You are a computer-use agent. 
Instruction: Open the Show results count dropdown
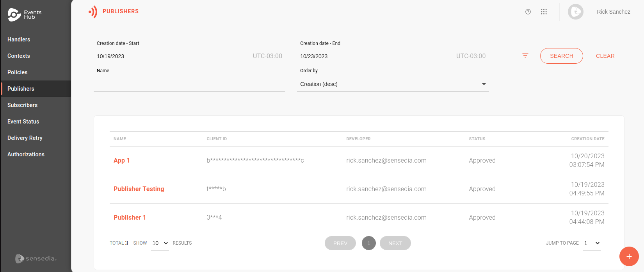160,243
